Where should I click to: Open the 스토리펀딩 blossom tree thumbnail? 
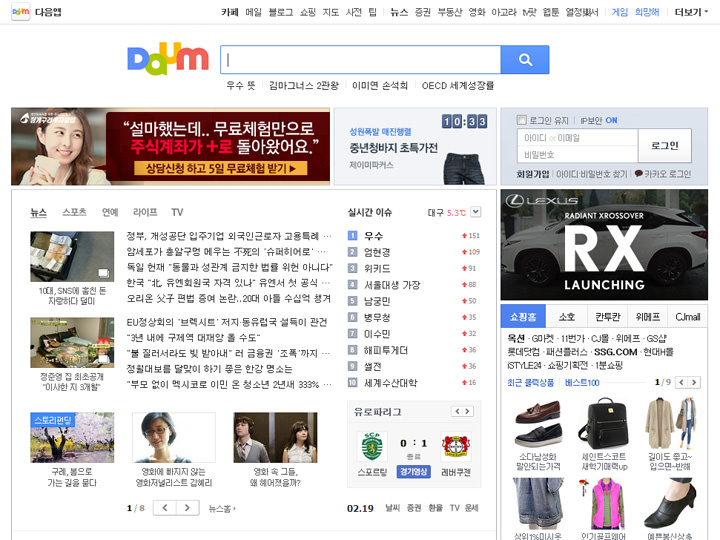point(72,437)
